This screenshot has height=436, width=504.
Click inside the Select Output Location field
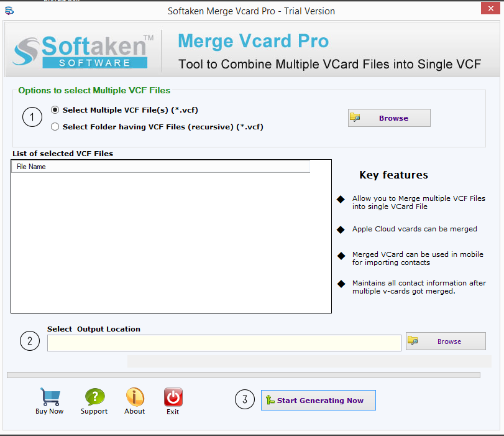[224, 343]
